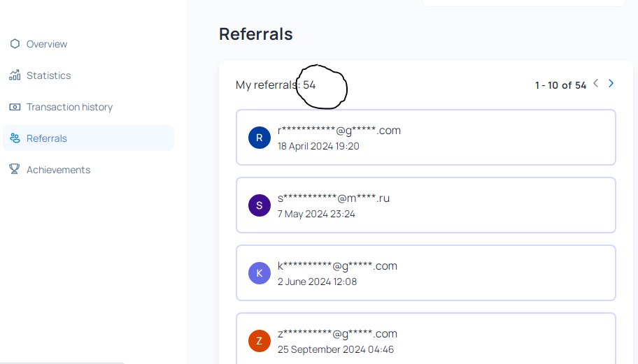Click the Transaction history banknote icon

(15, 107)
